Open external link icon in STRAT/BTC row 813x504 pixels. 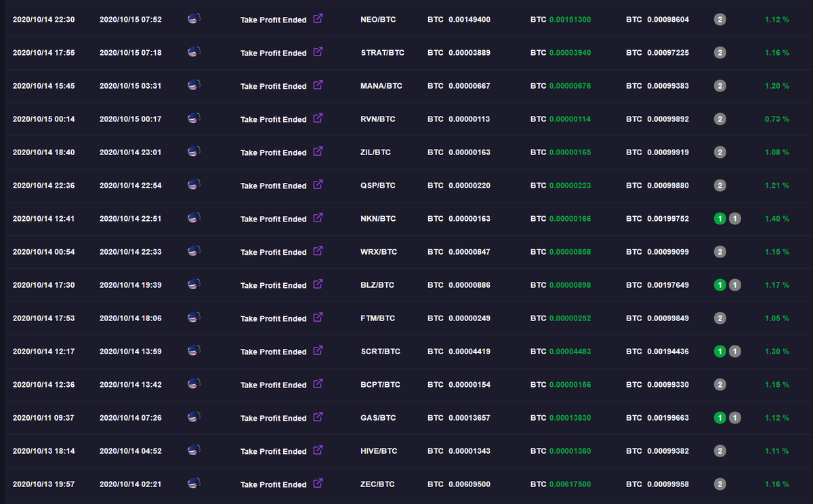(318, 52)
